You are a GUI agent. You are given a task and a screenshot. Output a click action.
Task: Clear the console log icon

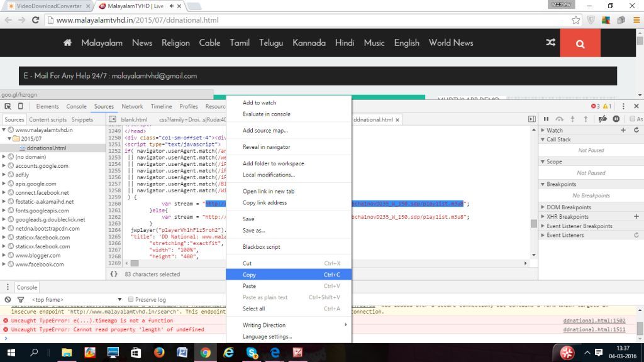[x=8, y=299]
